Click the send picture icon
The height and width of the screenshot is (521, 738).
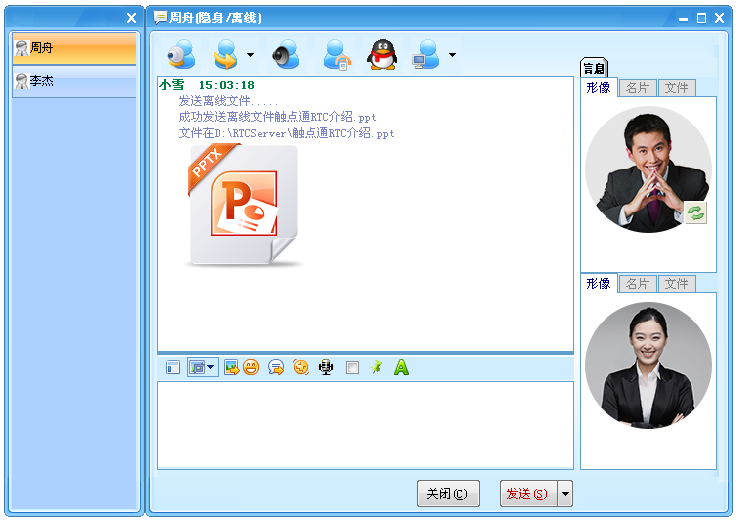click(231, 368)
